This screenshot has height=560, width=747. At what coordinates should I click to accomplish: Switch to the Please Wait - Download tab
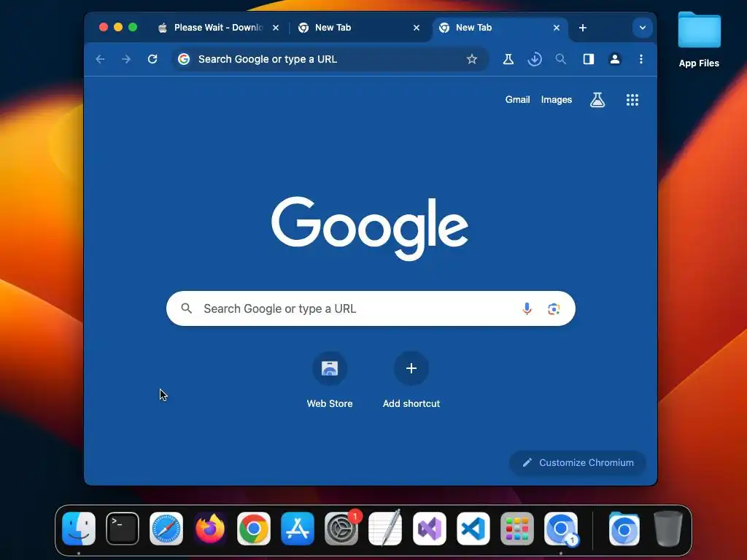(x=217, y=28)
